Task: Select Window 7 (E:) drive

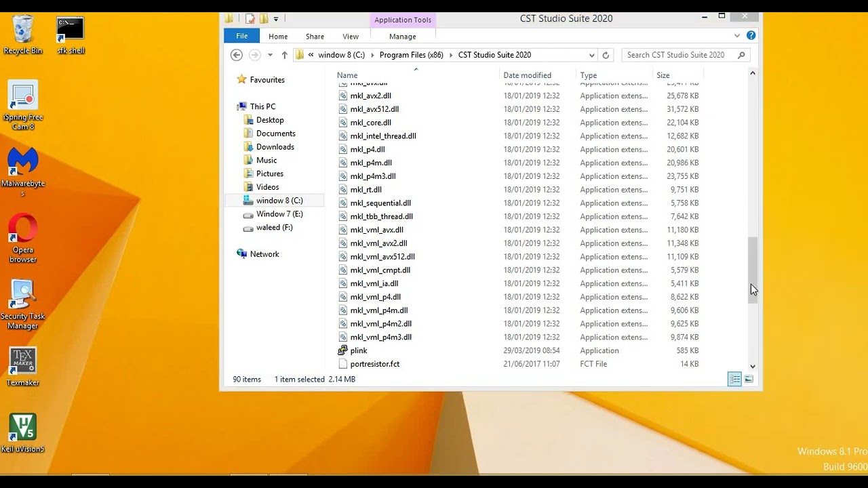Action: [x=279, y=214]
